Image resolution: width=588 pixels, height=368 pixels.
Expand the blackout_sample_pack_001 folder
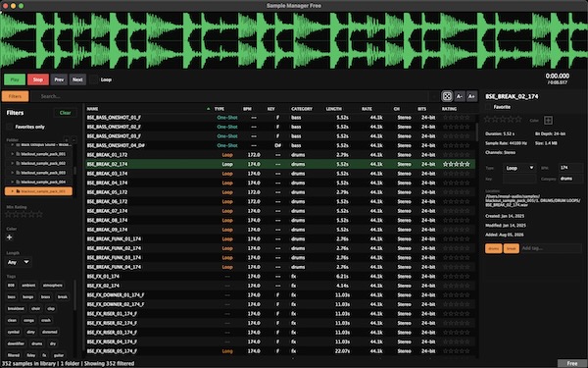click(x=12, y=154)
